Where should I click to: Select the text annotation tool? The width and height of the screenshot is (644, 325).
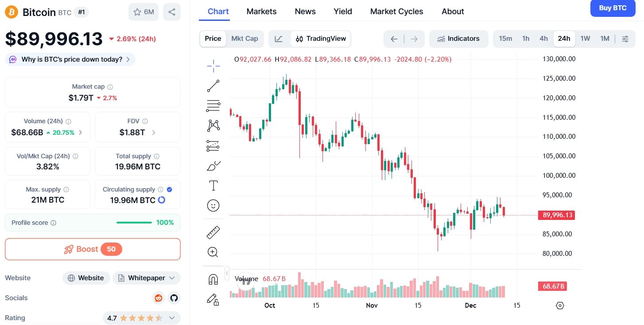(213, 185)
